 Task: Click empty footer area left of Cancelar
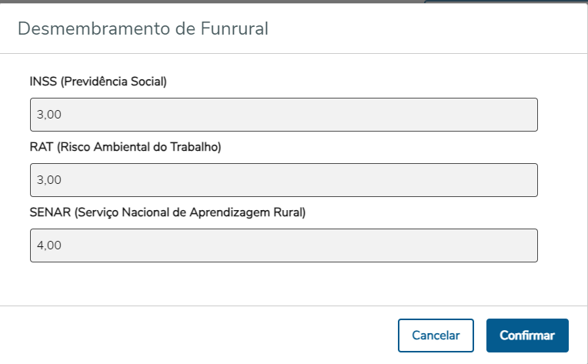pyautogui.click(x=192, y=336)
